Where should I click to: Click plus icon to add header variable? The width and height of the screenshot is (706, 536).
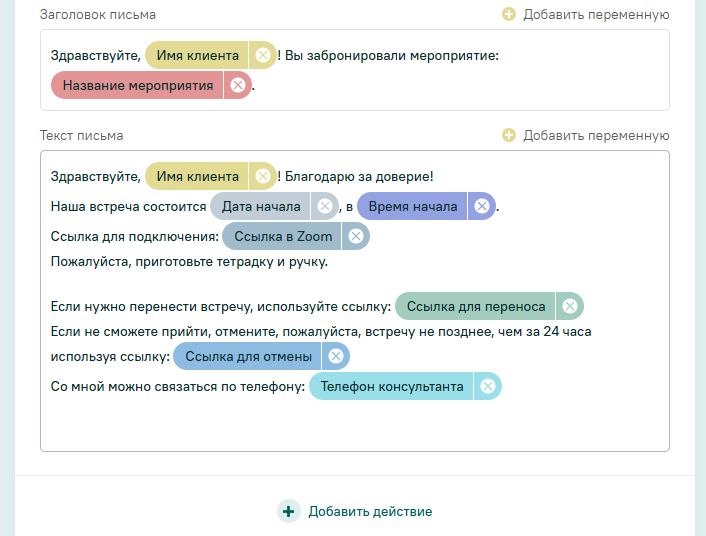pyautogui.click(x=509, y=14)
